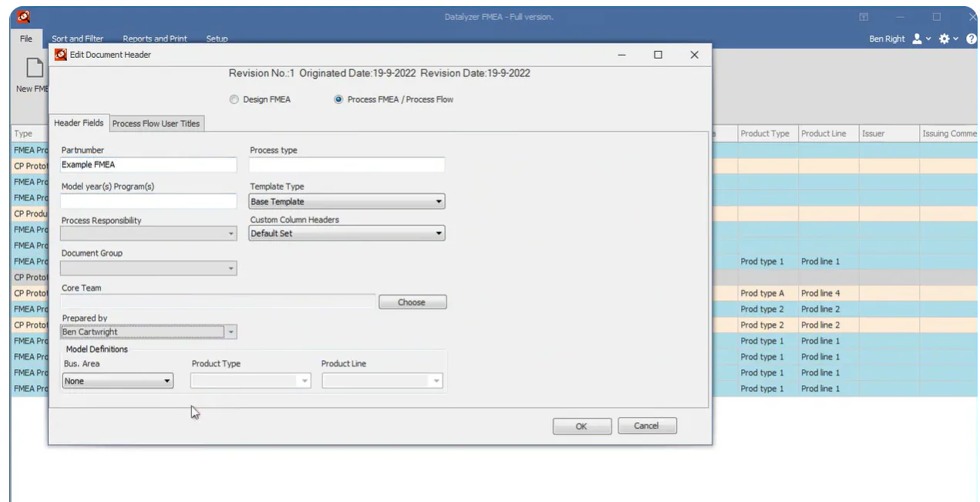Screen dimensions: 980x502
Task: Click the Datalyzer app logo in title bar
Action: click(x=24, y=16)
